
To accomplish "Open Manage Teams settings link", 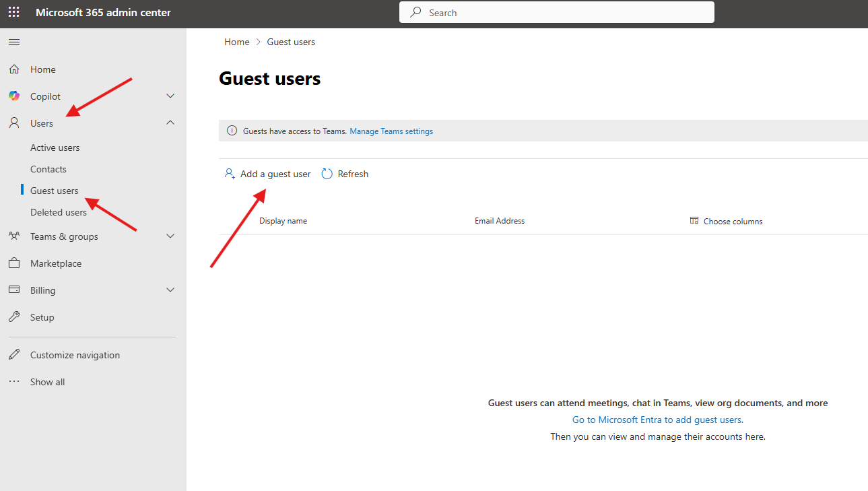I will pos(391,131).
